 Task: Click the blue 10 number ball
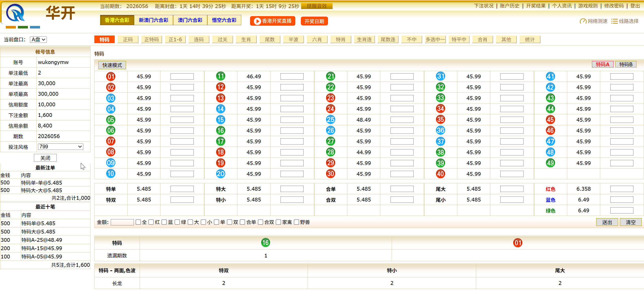tap(111, 174)
